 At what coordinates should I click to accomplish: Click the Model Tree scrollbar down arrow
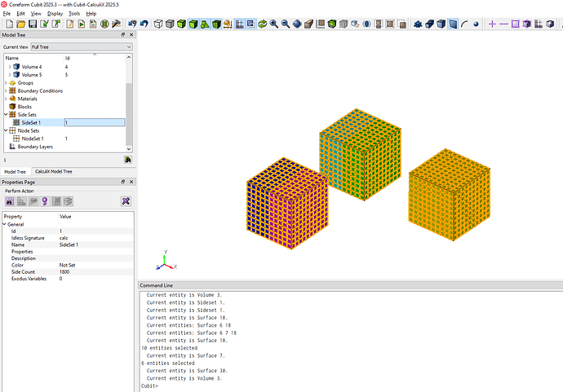(x=129, y=149)
